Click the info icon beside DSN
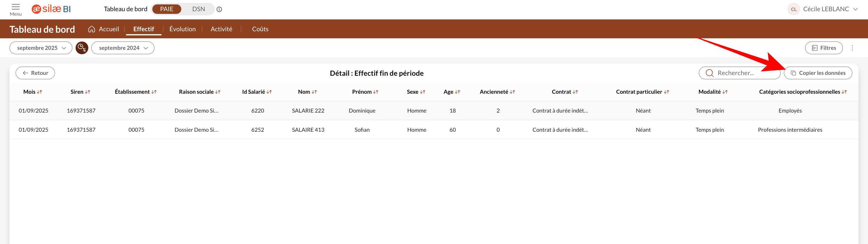 pyautogui.click(x=219, y=9)
